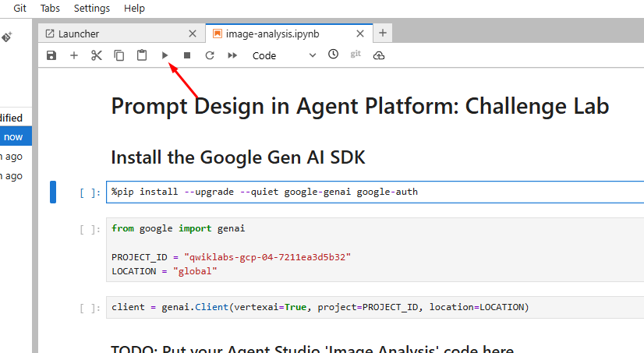Open the Settings menu
Screen dimensions: 644x353
pyautogui.click(x=91, y=9)
